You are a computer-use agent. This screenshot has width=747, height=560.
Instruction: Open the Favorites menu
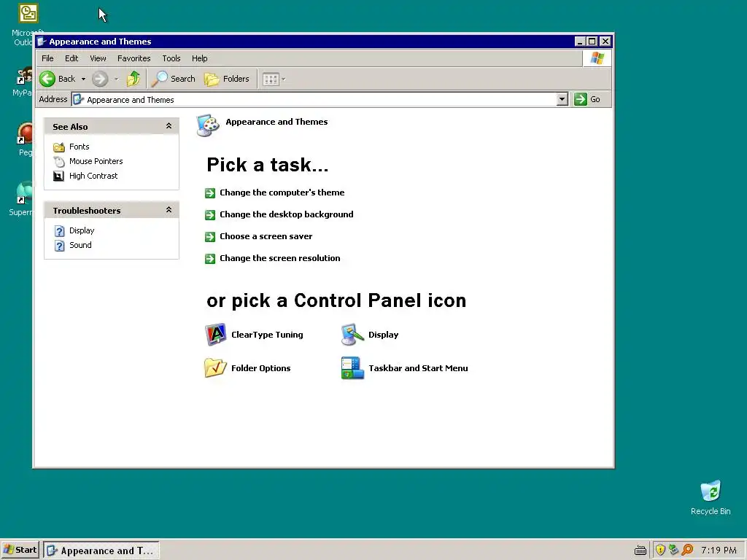click(x=134, y=58)
